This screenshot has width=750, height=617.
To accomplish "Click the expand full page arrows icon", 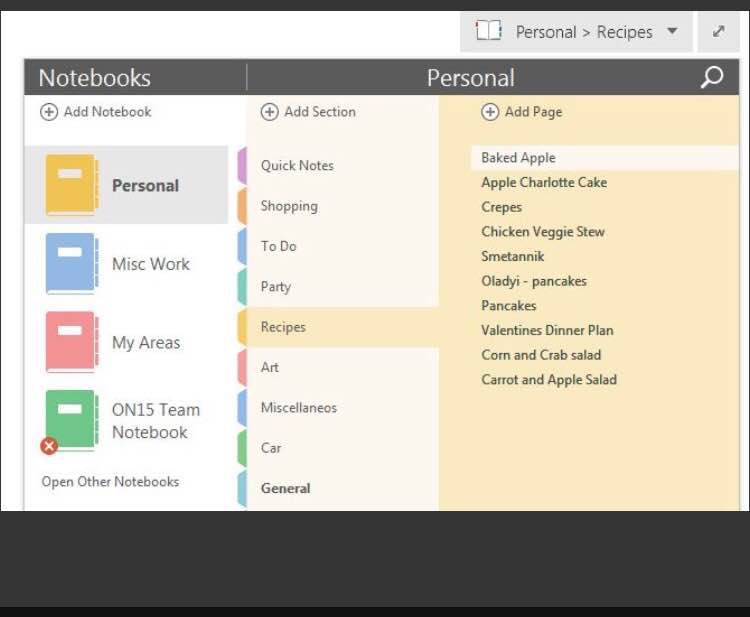I will tap(718, 32).
